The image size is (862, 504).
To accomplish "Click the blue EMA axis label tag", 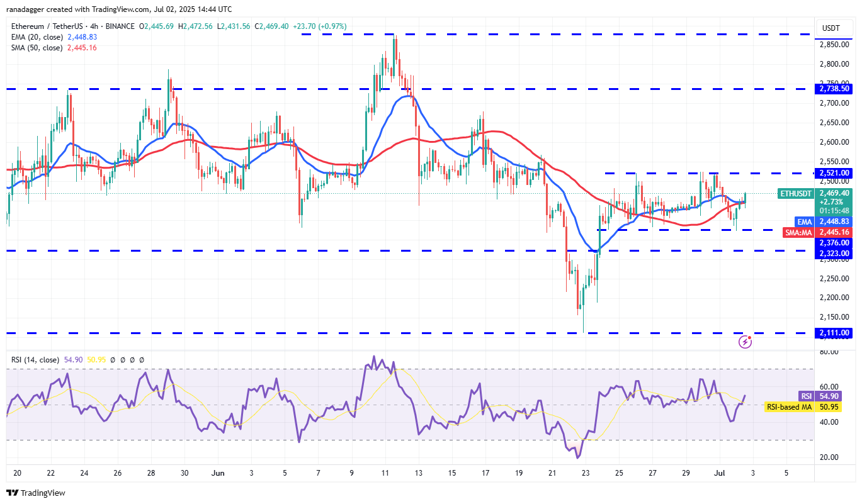I will (x=805, y=221).
